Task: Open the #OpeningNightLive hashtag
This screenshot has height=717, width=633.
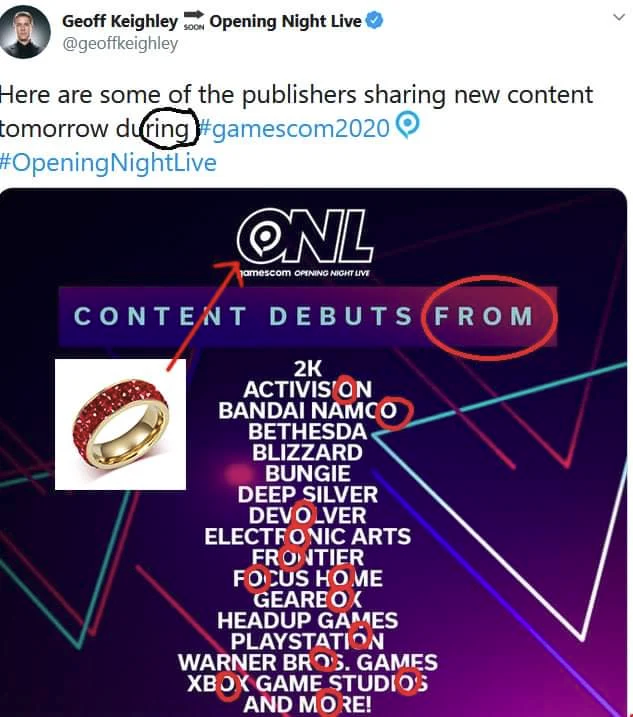Action: pyautogui.click(x=108, y=162)
